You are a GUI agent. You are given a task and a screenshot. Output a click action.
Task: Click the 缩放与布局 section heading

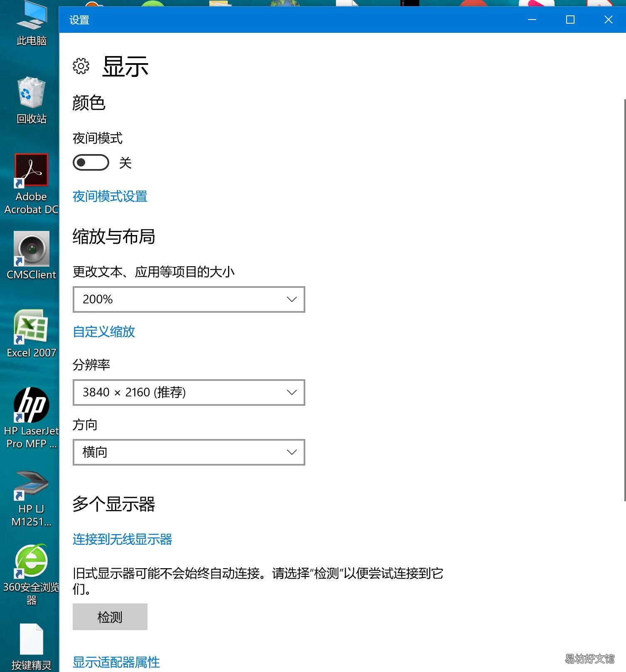(x=114, y=236)
